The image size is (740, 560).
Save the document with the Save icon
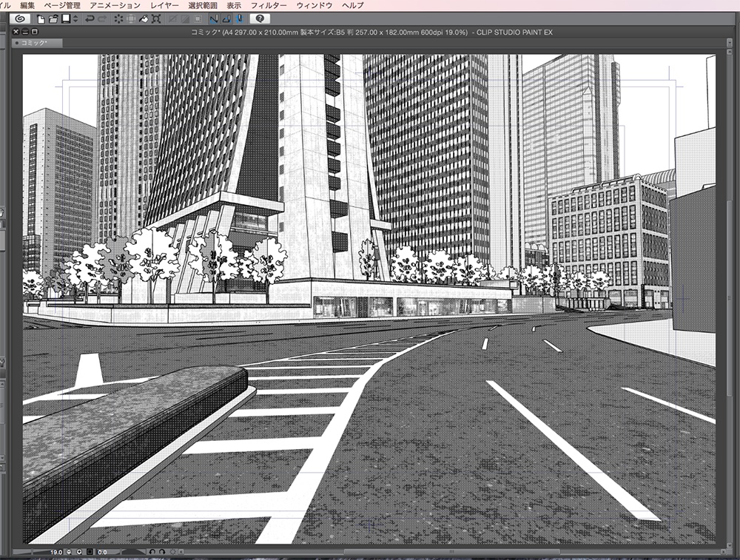pos(66,19)
